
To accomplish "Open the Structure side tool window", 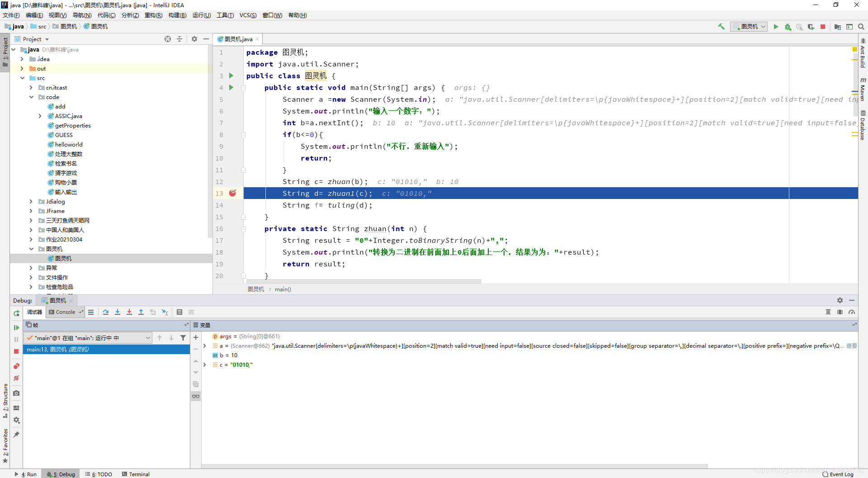I will (5, 401).
